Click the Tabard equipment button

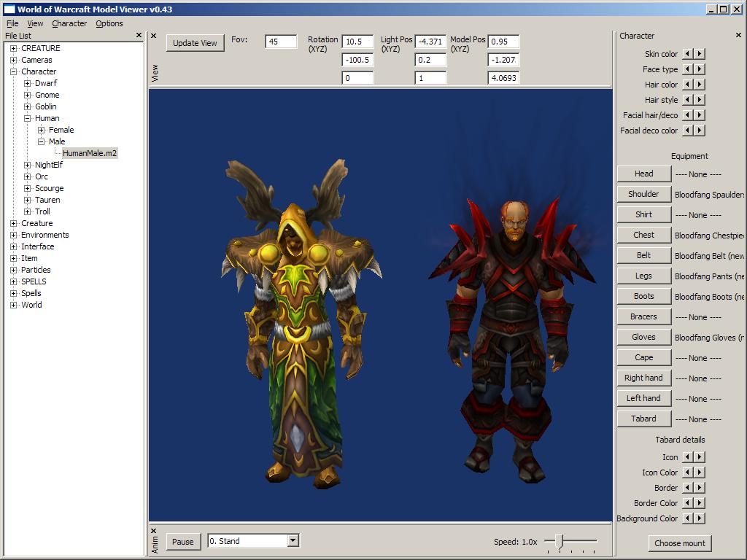coord(643,419)
